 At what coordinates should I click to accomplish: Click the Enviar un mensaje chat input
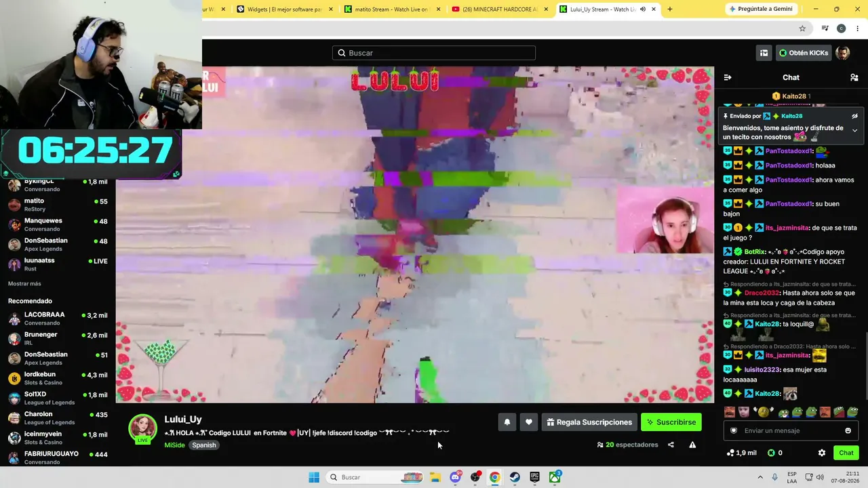click(x=791, y=430)
